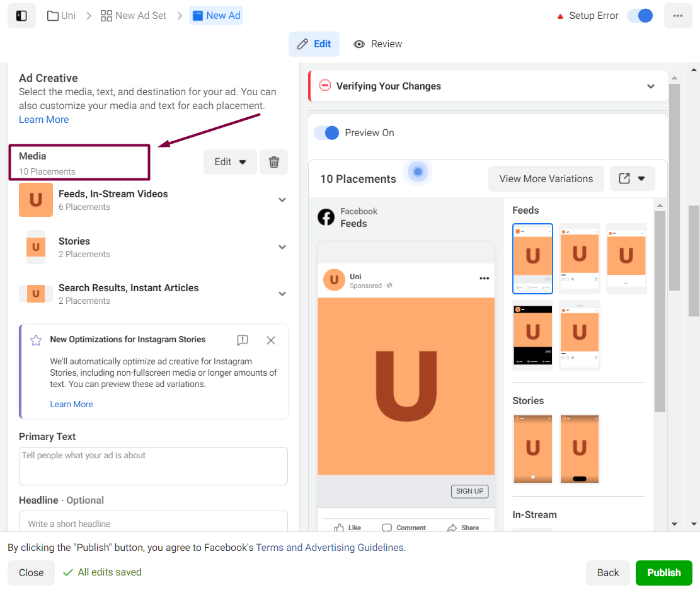This screenshot has width=700, height=590.
Task: Open the share preview external link dropdown
Action: (x=632, y=178)
